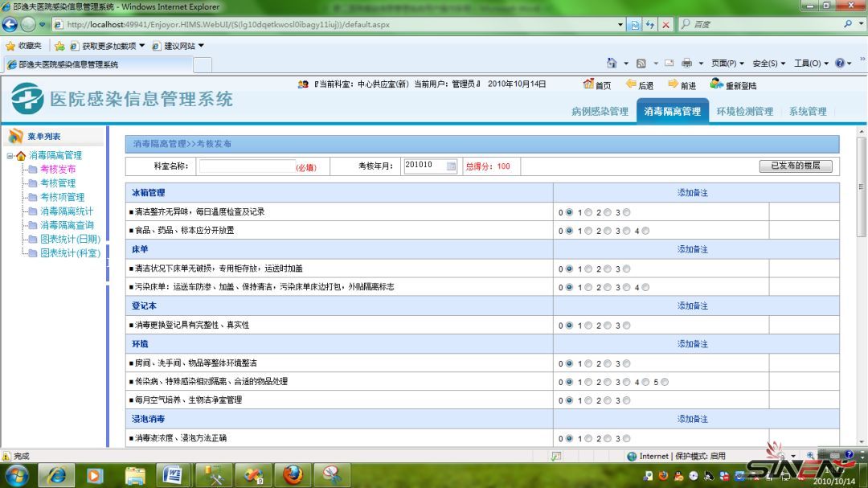Select score 3 for 污染床单 row
The image size is (868, 488).
(627, 288)
